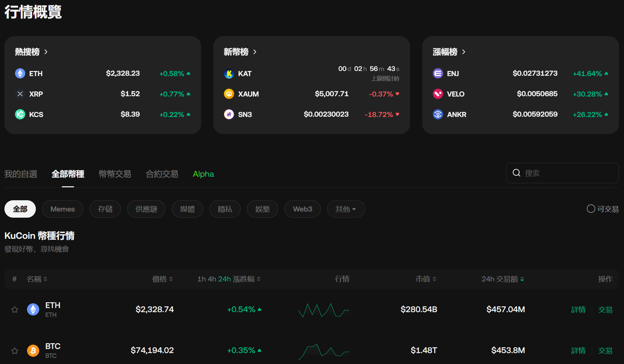Switch to the 合約交易 tab
This screenshot has height=364, width=624.
tap(162, 174)
